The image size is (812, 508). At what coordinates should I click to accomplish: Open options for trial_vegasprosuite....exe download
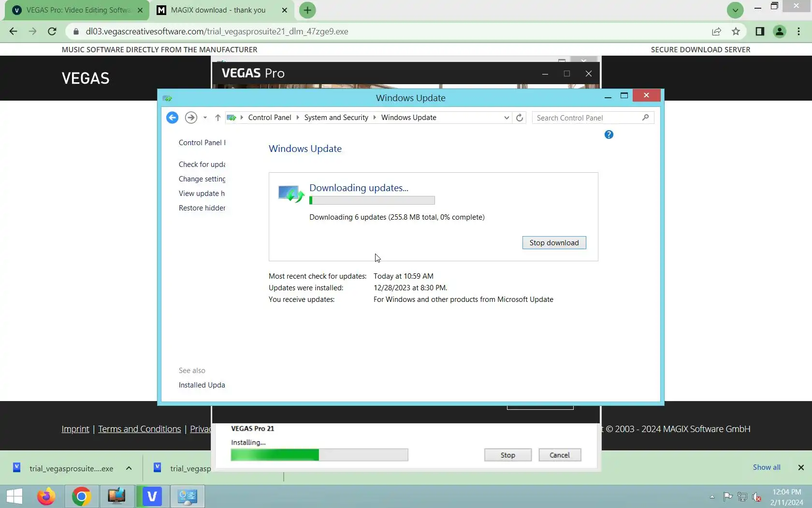[129, 468]
